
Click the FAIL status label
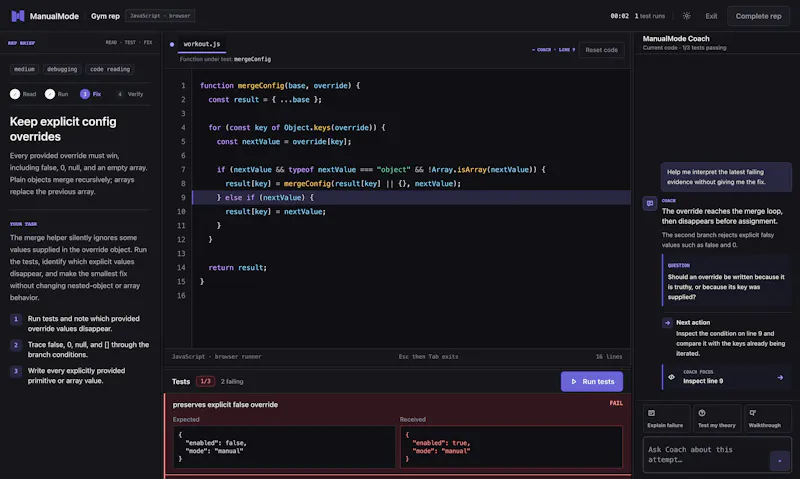point(616,403)
